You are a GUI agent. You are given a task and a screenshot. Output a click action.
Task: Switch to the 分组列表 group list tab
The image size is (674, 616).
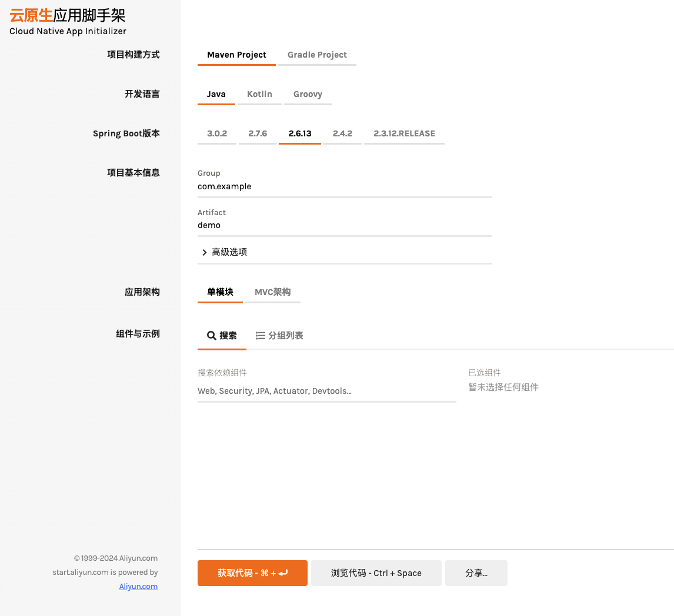[279, 336]
